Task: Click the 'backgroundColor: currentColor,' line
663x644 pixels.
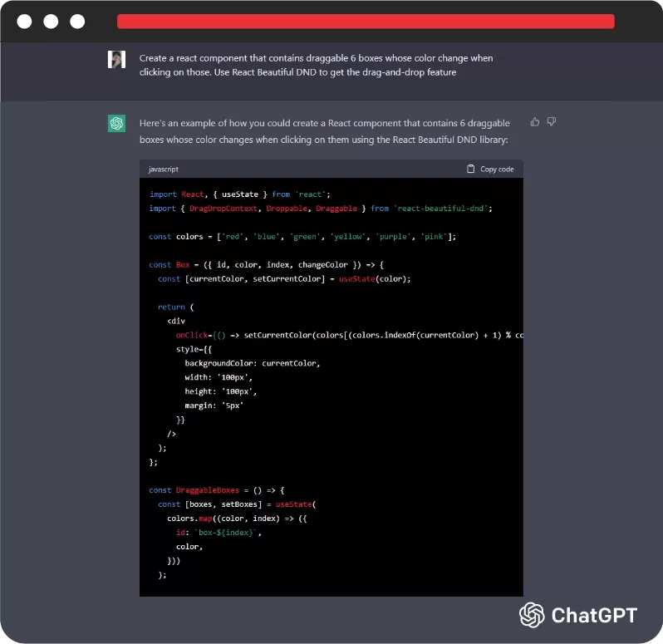Action: tap(253, 363)
